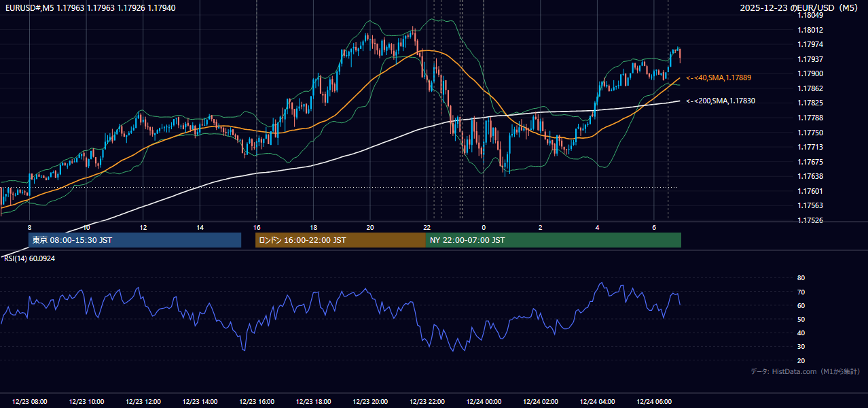The height and width of the screenshot is (408, 868).
Task: Click the date label 12/24 02:00
Action: (541, 402)
